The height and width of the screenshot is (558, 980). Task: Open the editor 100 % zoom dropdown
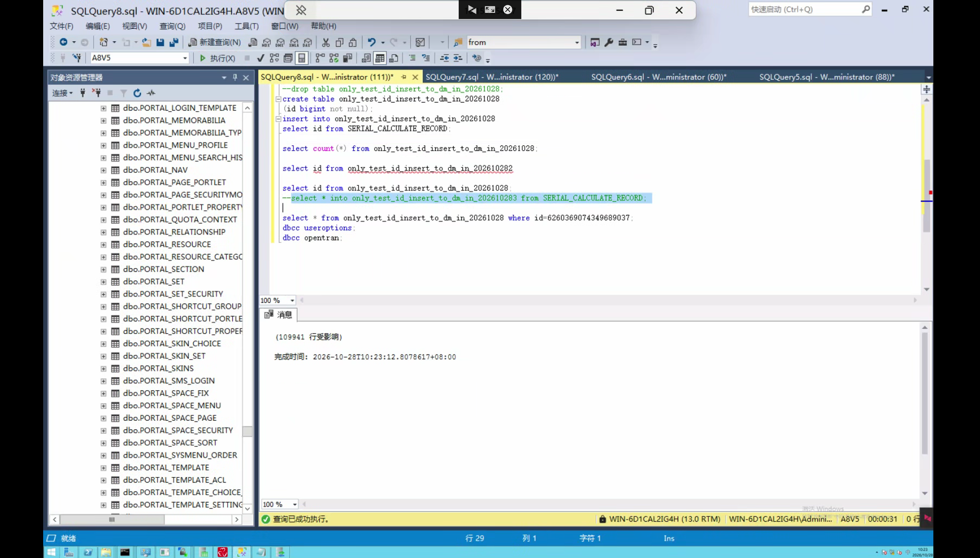click(292, 300)
